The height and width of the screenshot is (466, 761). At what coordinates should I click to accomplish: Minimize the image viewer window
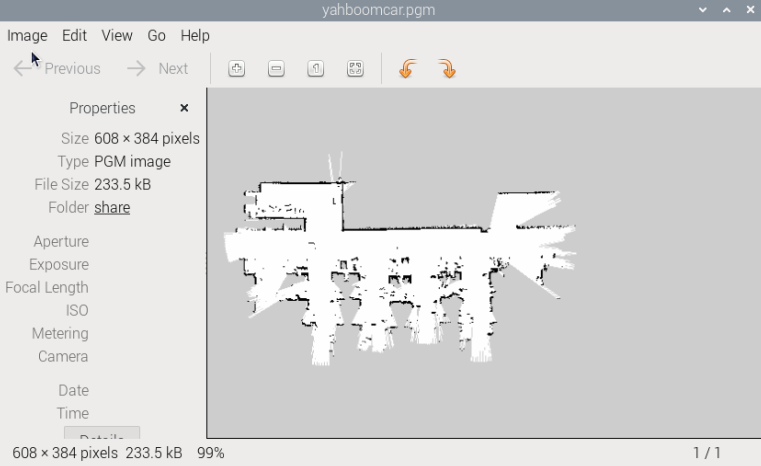[x=703, y=10]
